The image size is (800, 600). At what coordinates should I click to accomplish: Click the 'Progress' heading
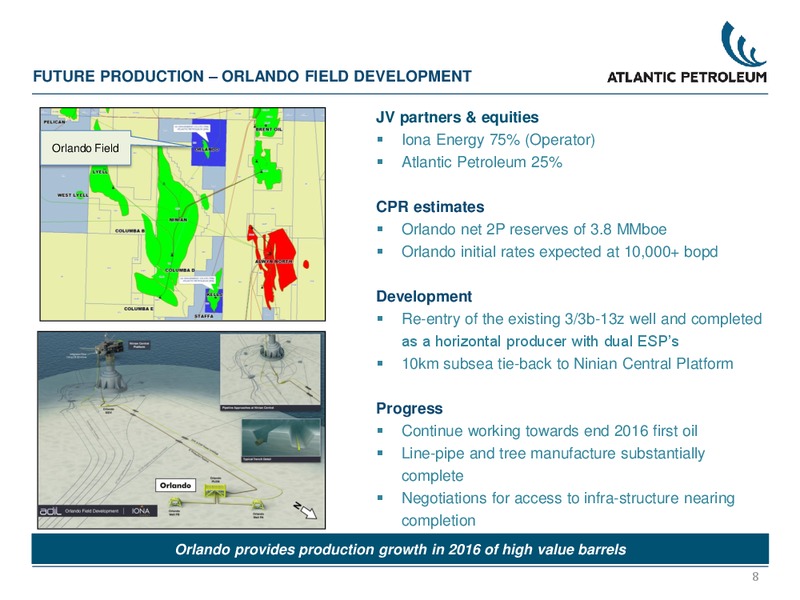click(409, 409)
